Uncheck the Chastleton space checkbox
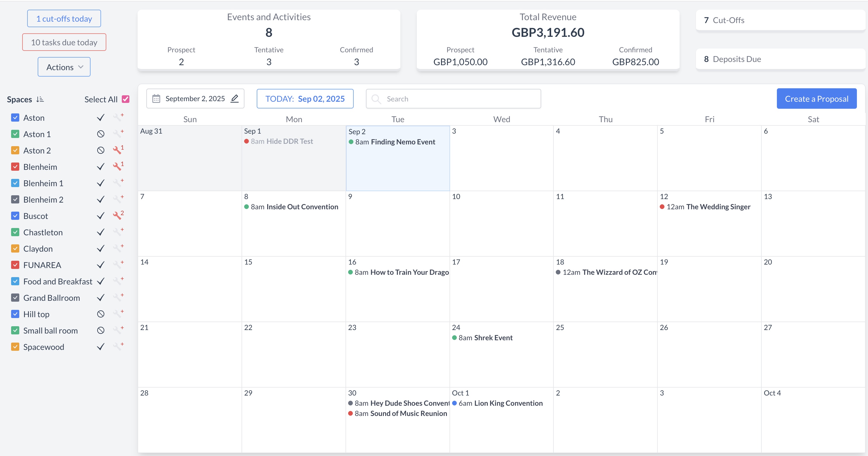Image resolution: width=868 pixels, height=456 pixels. tap(15, 232)
